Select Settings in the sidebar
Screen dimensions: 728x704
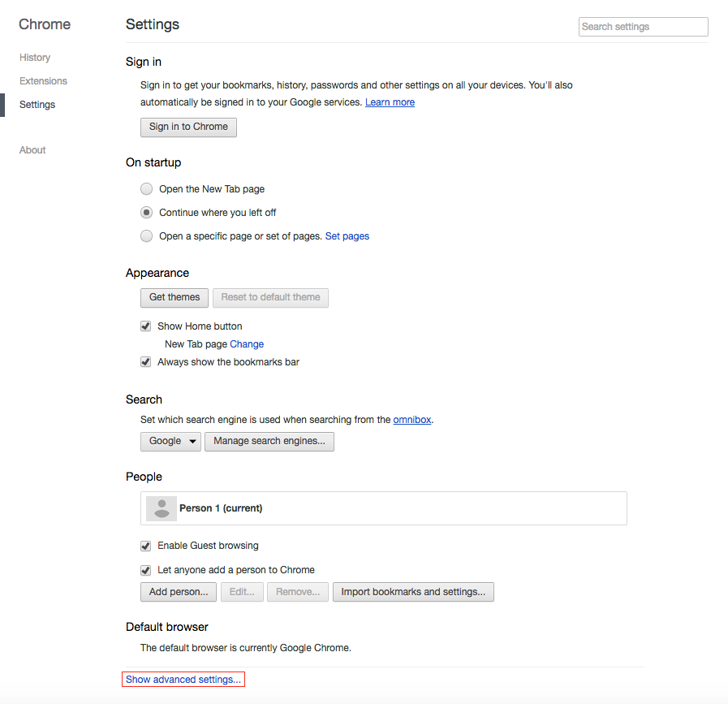pos(37,105)
